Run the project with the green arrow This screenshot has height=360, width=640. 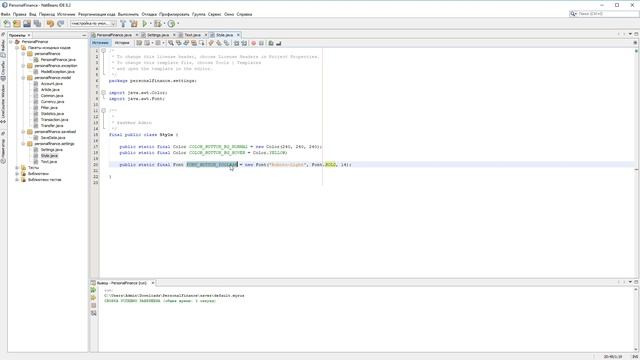tap(144, 24)
